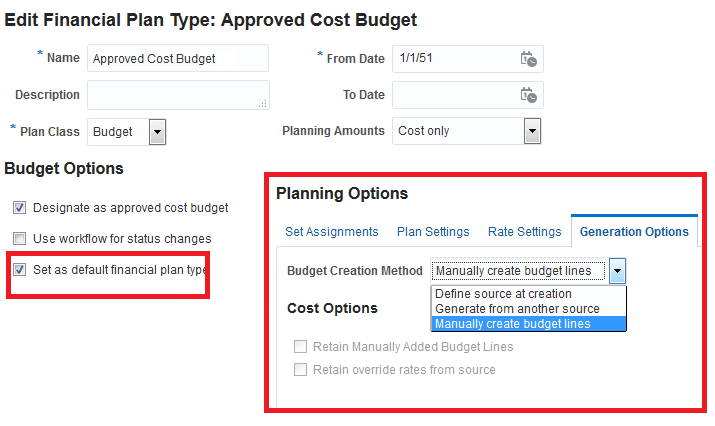Uncheck Set as default financial plan type

19,269
